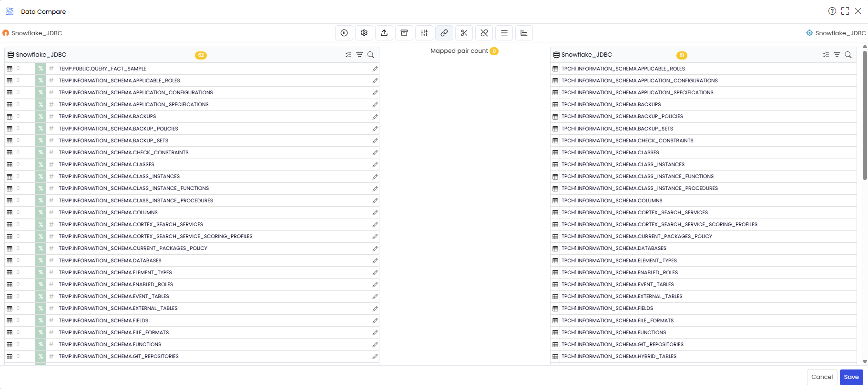The image size is (868, 389).
Task: Click the pause icon in center toolbar
Action: [344, 33]
